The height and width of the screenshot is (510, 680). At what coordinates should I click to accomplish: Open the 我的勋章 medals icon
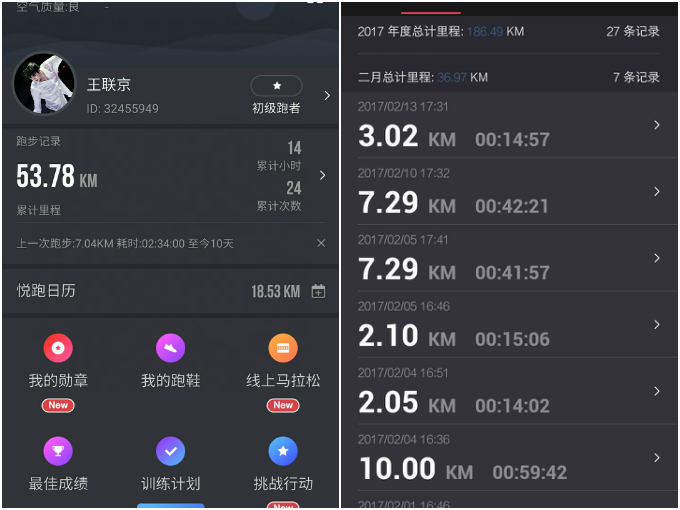point(58,348)
